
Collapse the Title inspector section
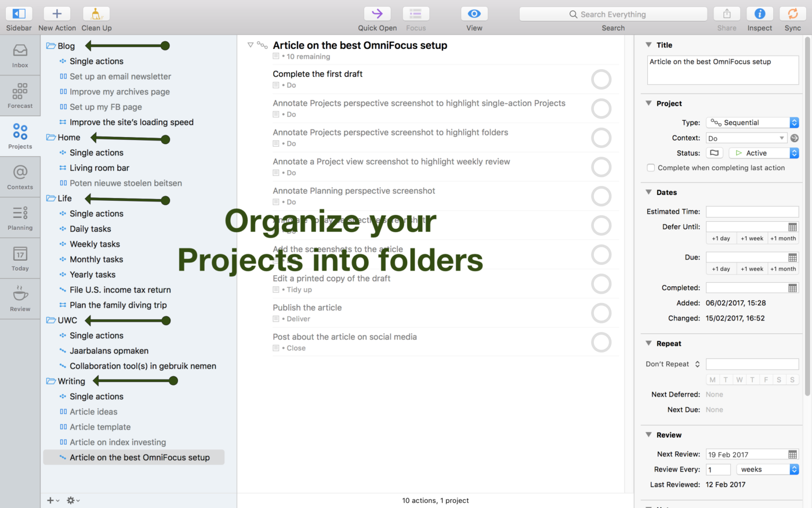click(648, 45)
